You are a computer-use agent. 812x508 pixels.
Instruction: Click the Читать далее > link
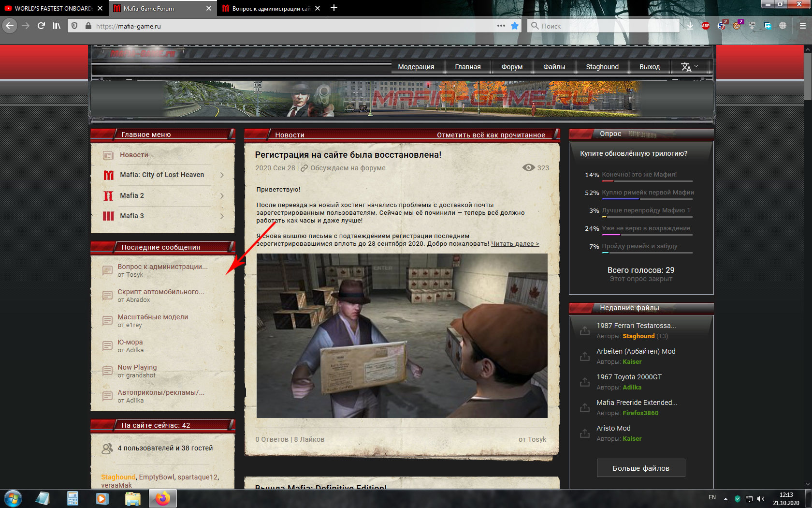click(515, 244)
